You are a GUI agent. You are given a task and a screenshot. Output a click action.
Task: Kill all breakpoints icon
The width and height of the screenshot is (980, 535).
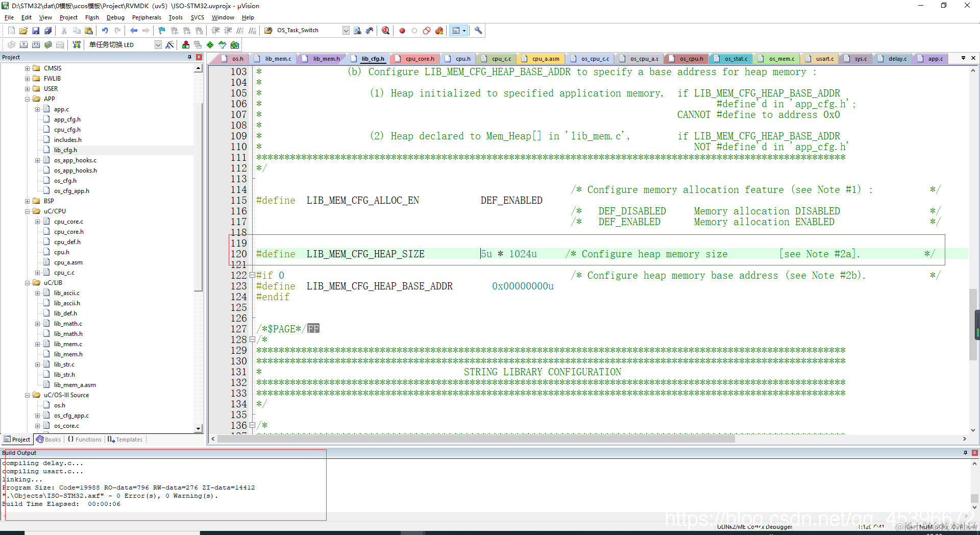(x=439, y=31)
